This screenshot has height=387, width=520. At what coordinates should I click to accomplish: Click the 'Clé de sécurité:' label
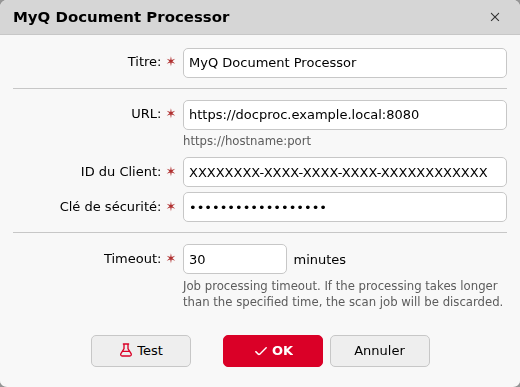pos(110,207)
